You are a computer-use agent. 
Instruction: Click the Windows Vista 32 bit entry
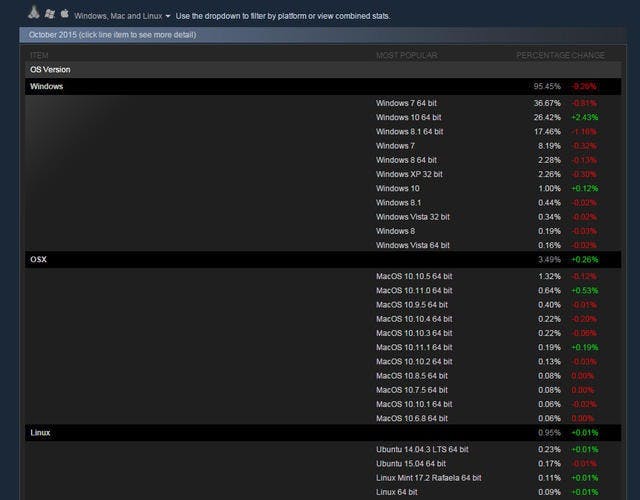pos(413,217)
